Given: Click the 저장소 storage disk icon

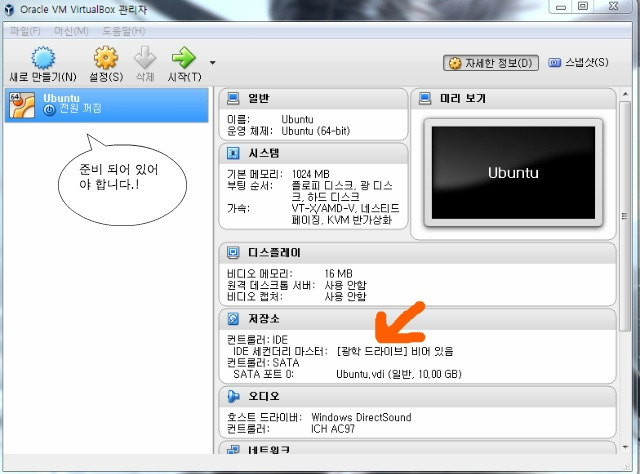Looking at the screenshot, I should [233, 319].
